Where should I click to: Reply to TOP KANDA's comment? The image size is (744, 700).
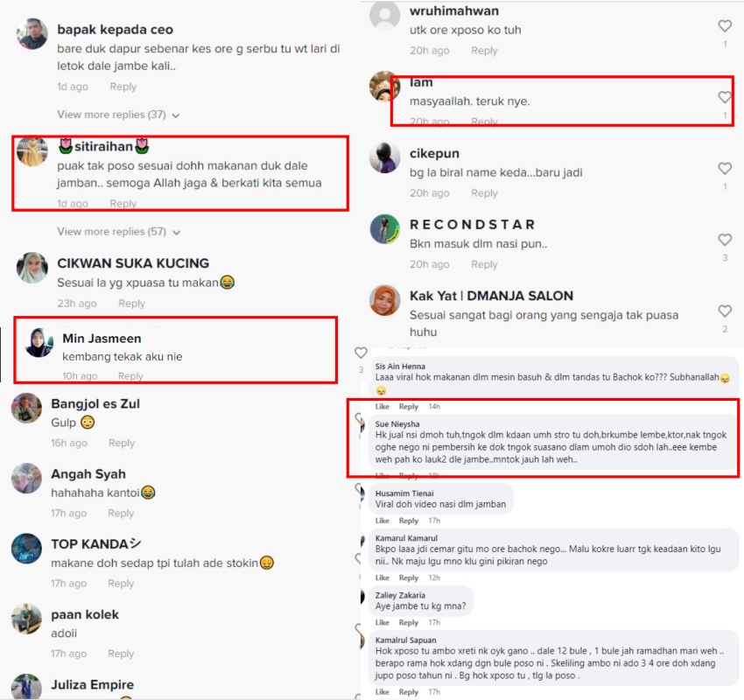(x=121, y=584)
